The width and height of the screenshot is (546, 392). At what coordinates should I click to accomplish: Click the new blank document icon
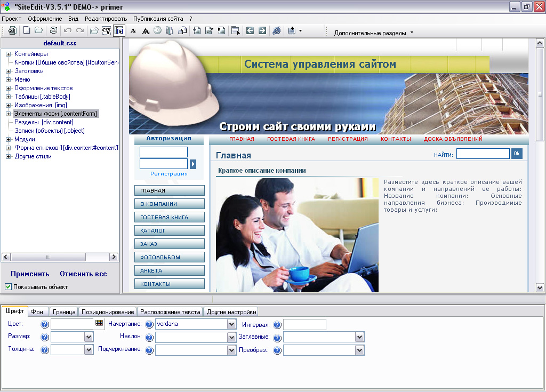(x=26, y=31)
